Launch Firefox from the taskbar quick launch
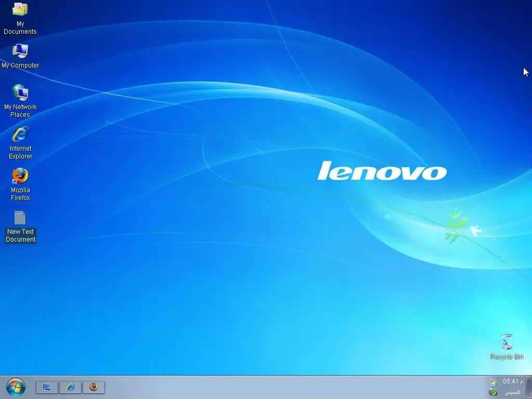Screen dimensions: 532x399 tap(94, 387)
